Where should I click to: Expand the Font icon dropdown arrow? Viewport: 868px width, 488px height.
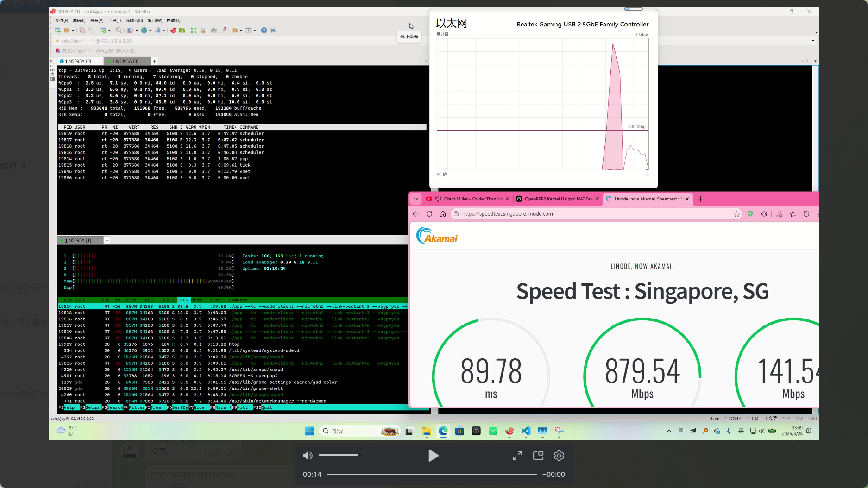point(164,31)
